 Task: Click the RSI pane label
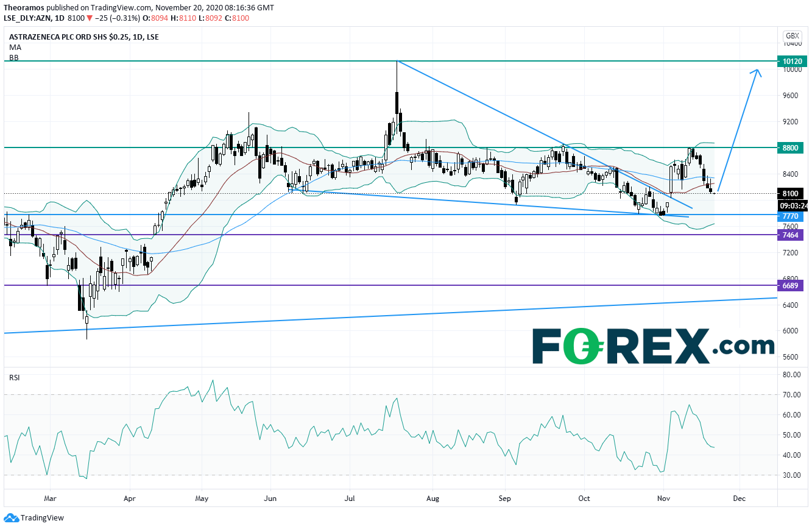click(14, 378)
